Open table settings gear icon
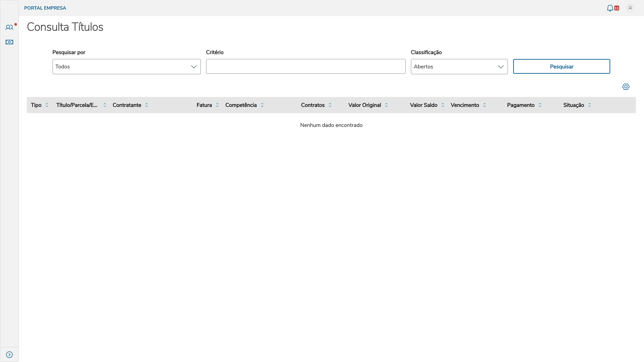 click(x=626, y=87)
